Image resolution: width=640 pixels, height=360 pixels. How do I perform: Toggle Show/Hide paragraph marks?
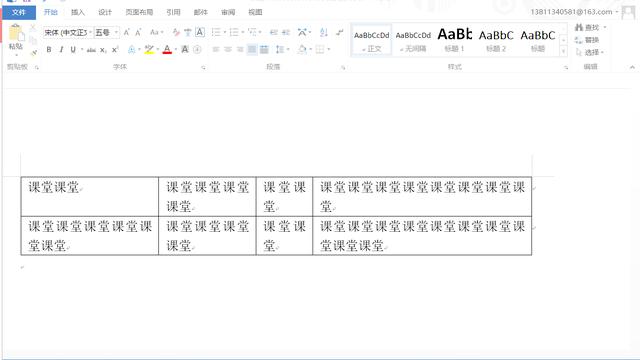pyautogui.click(x=340, y=32)
